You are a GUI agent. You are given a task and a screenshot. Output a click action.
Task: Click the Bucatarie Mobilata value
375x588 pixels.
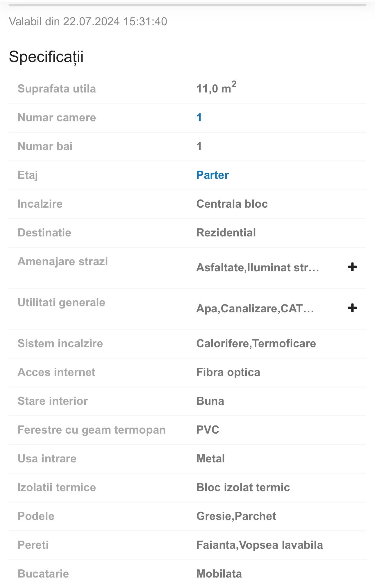pyautogui.click(x=219, y=574)
